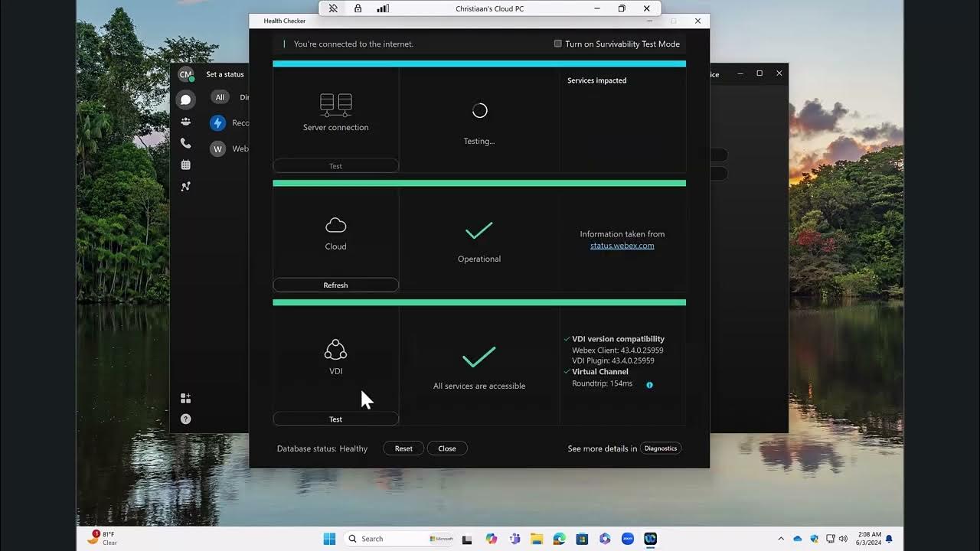Viewport: 980px width, 551px height.
Task: Open the Webex Calling phone icon
Action: (185, 143)
